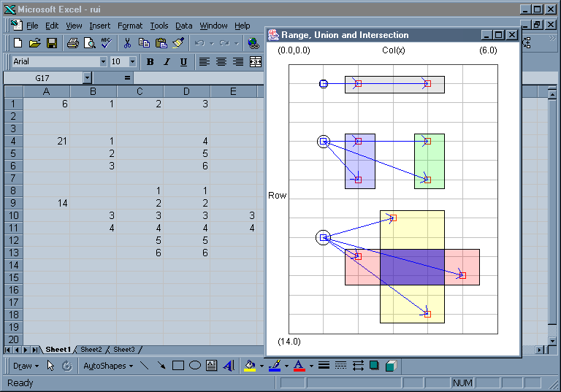Image resolution: width=561 pixels, height=392 pixels.
Task: Insert WordArt from Drawing toolbar
Action: point(229,366)
